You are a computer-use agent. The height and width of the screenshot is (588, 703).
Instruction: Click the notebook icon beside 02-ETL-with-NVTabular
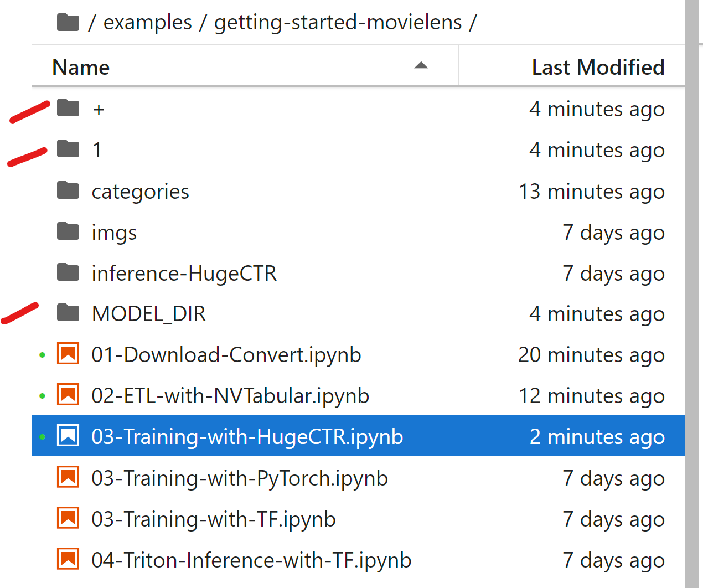(68, 394)
